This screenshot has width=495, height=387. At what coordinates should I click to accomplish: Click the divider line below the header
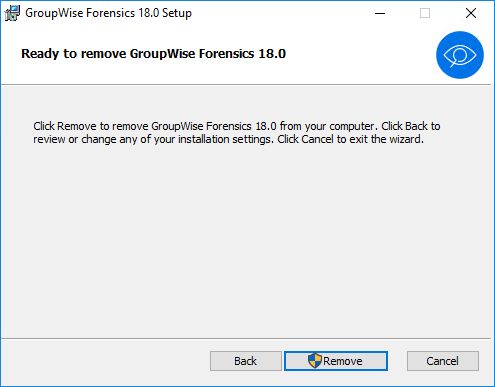[246, 85]
